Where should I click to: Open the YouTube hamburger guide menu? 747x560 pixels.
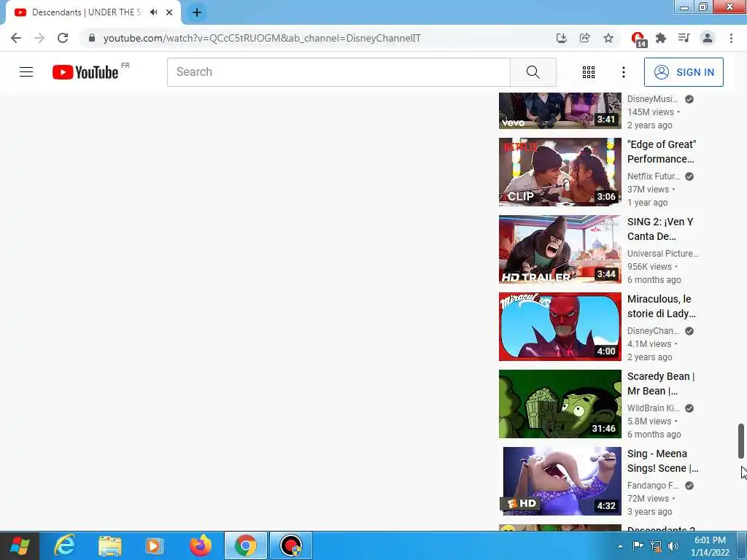pyautogui.click(x=26, y=72)
